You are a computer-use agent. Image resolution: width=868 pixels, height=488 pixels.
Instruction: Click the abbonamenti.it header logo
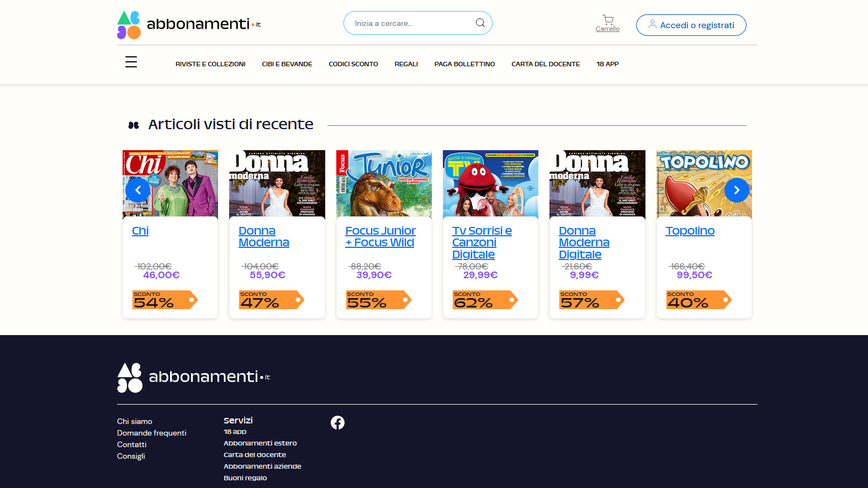189,25
